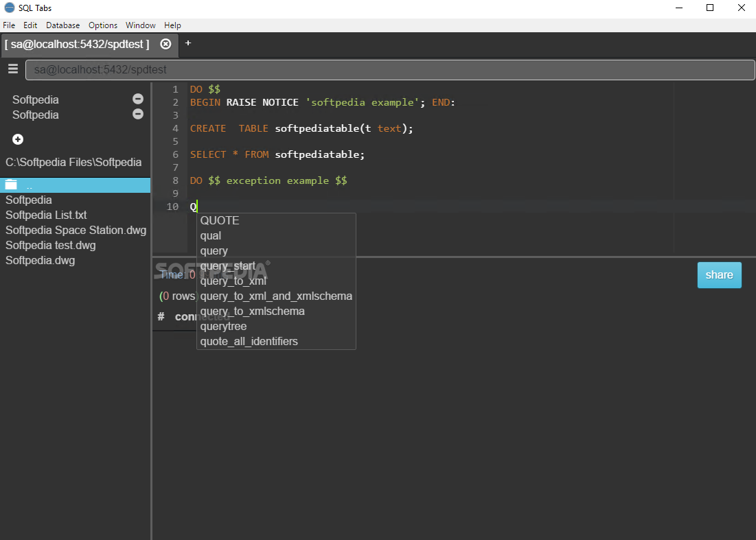756x540 pixels.
Task: Close the sa@localhost:5432/spdtest tab
Action: [x=165, y=44]
